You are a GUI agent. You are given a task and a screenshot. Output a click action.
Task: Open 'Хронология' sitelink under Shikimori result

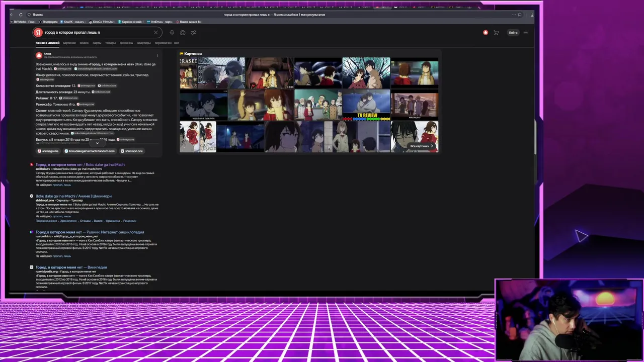68,221
